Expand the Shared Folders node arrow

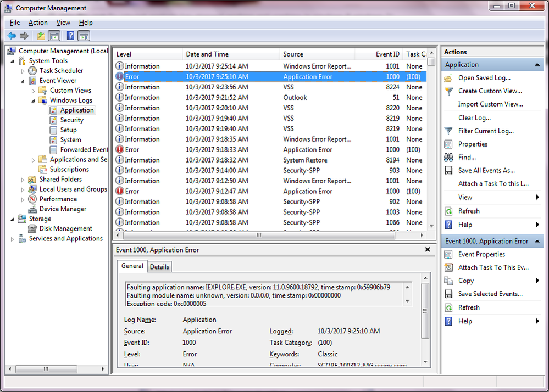(23, 180)
